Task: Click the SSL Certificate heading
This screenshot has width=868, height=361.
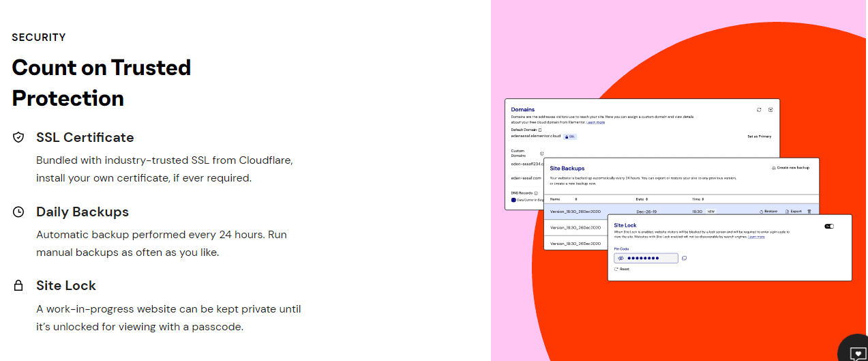Action: click(85, 137)
